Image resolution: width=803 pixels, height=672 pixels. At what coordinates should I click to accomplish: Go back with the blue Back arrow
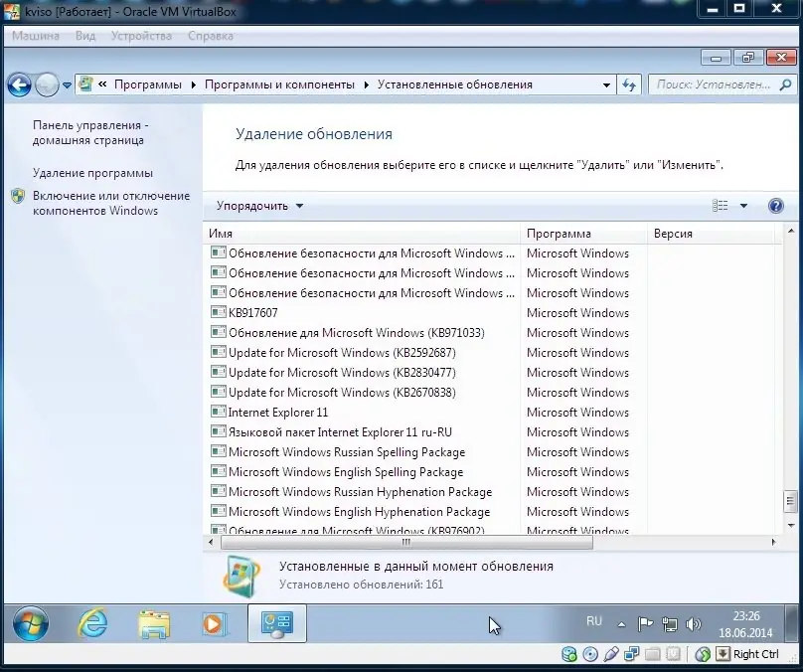(20, 85)
